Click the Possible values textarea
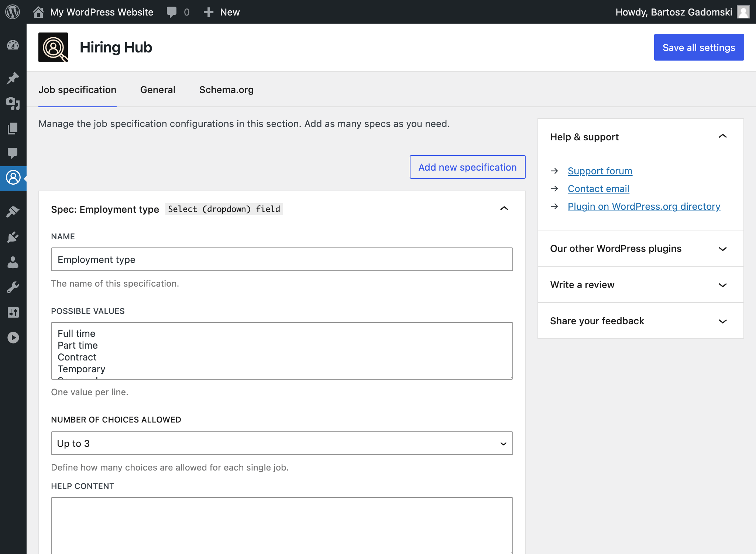The image size is (756, 554). tap(282, 351)
